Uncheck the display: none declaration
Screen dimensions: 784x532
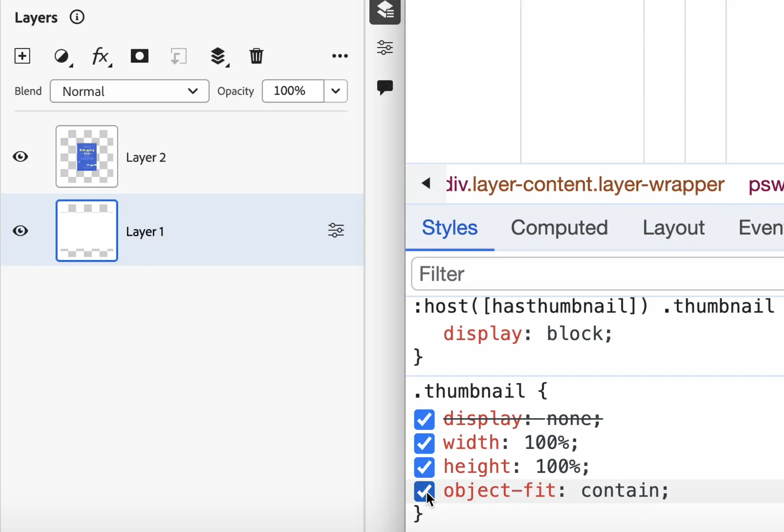pyautogui.click(x=424, y=420)
